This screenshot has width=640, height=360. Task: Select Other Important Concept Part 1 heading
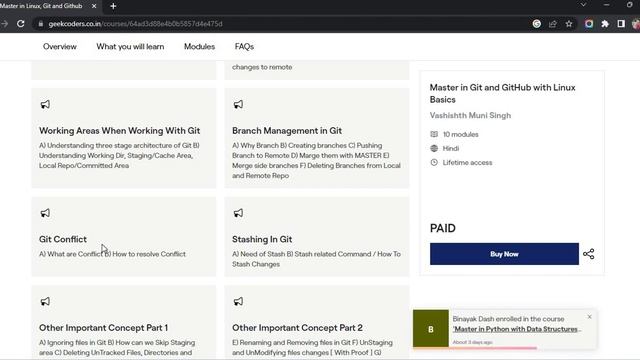tap(103, 328)
